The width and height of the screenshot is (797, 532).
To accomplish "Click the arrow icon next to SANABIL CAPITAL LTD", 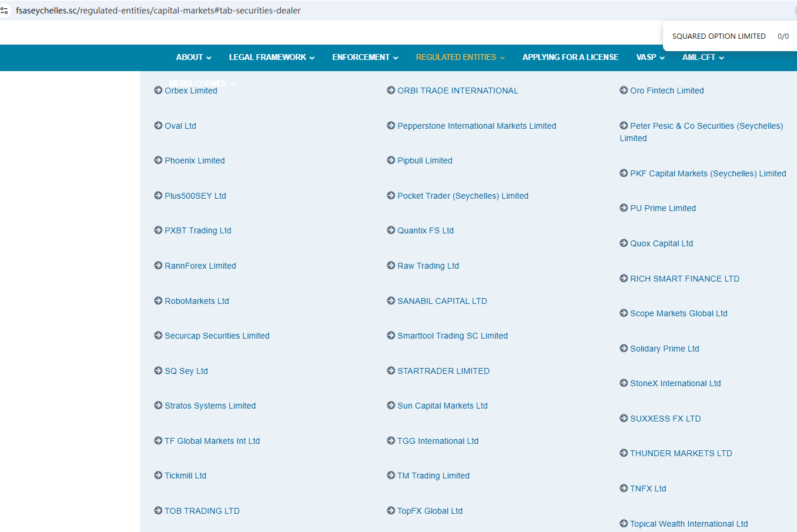I will coord(391,301).
